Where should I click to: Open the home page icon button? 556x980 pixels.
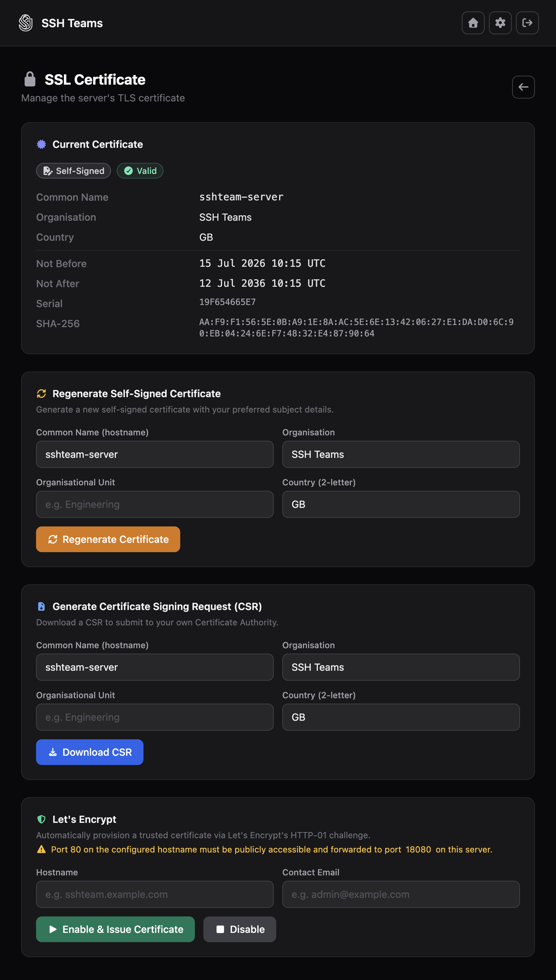473,23
